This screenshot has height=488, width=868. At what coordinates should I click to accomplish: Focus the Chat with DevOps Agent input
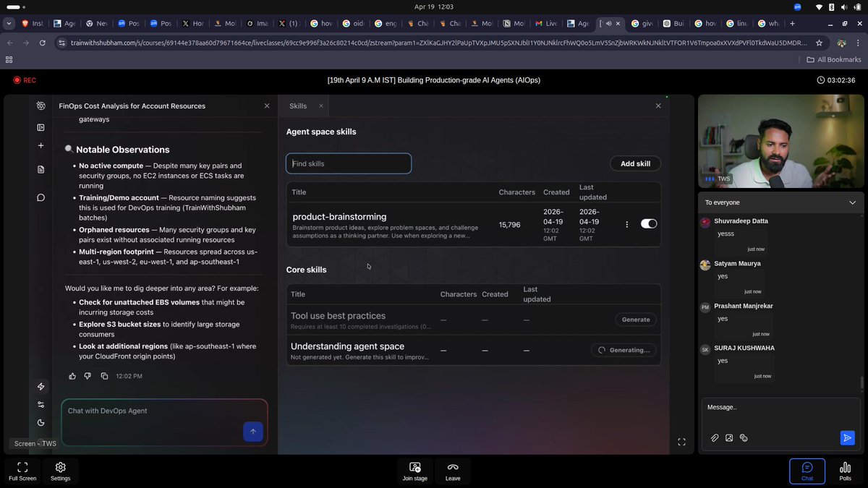[164, 422]
